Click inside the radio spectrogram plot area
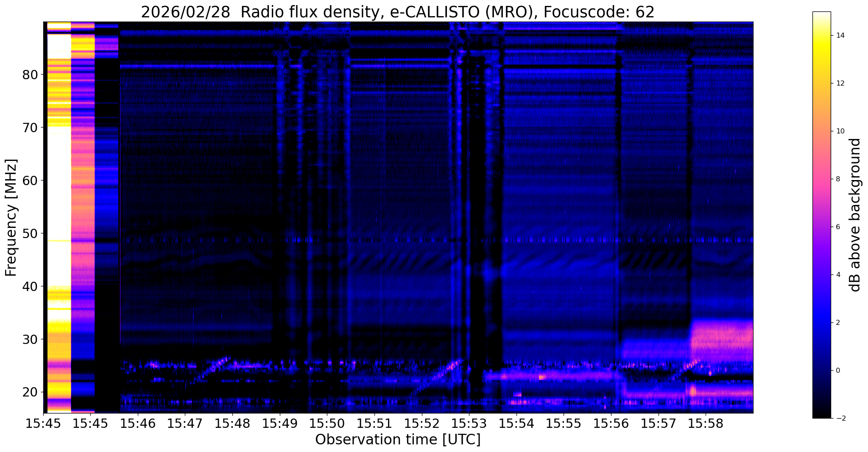The width and height of the screenshot is (868, 452). [398, 217]
